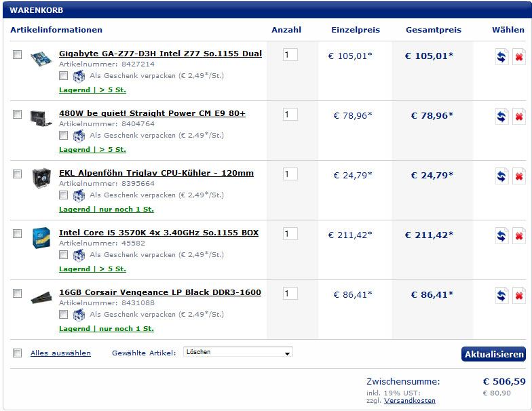Open 480W be quiet! Straight Power link
The image size is (532, 411).
pos(152,113)
